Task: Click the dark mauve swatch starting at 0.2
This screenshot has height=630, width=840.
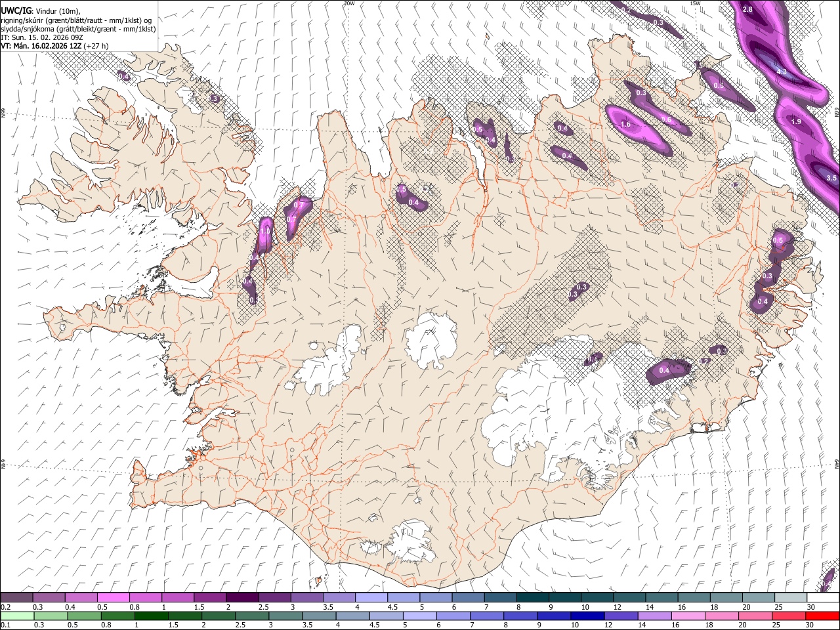Action: (16, 598)
